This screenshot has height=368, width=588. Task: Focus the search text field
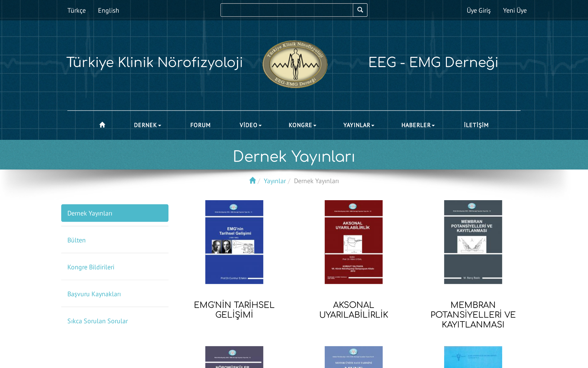[287, 10]
